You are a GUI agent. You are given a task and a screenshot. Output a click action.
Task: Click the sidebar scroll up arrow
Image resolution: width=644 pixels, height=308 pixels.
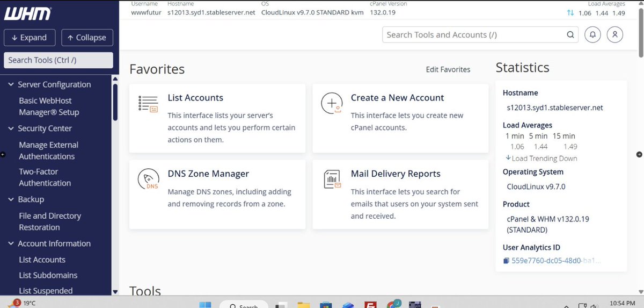pyautogui.click(x=115, y=79)
